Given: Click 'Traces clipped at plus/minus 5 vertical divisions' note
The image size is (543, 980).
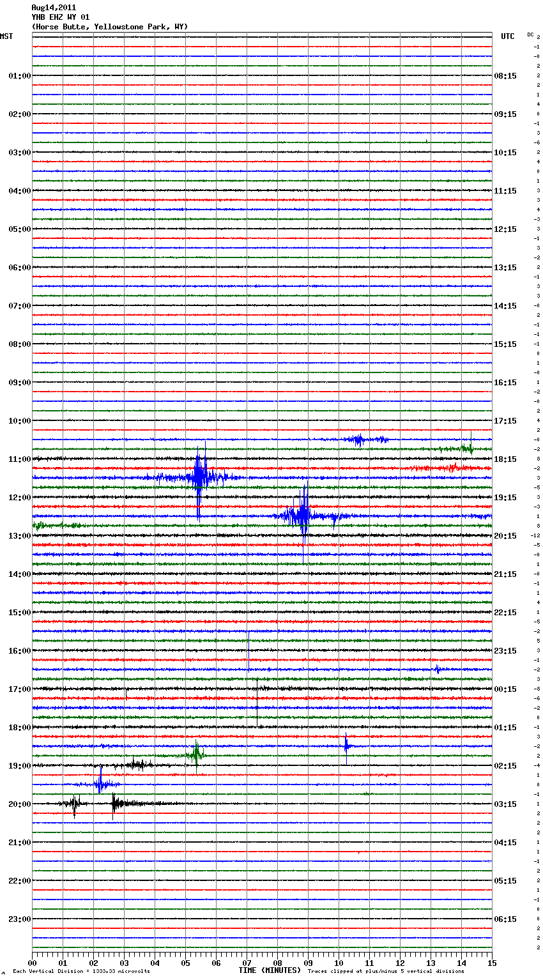Looking at the screenshot, I should coord(386,972).
